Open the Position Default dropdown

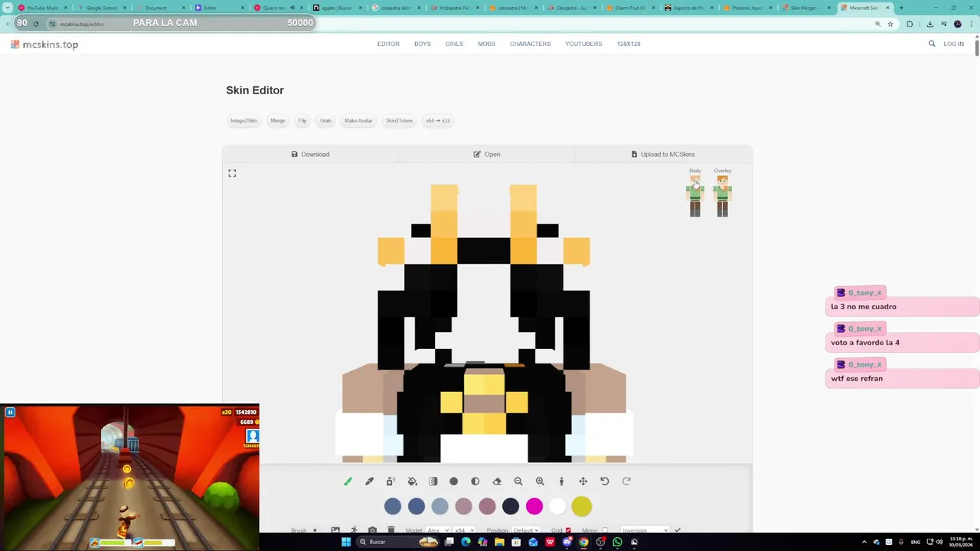(x=528, y=530)
